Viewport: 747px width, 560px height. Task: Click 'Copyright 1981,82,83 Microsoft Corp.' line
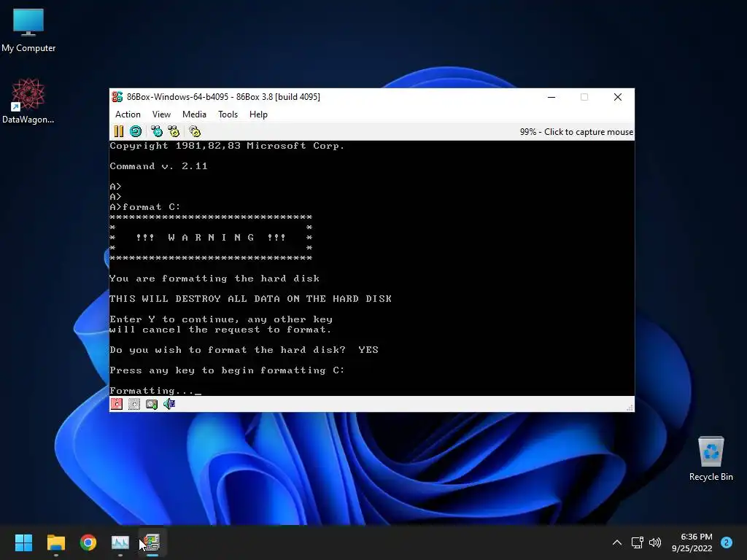click(x=228, y=146)
